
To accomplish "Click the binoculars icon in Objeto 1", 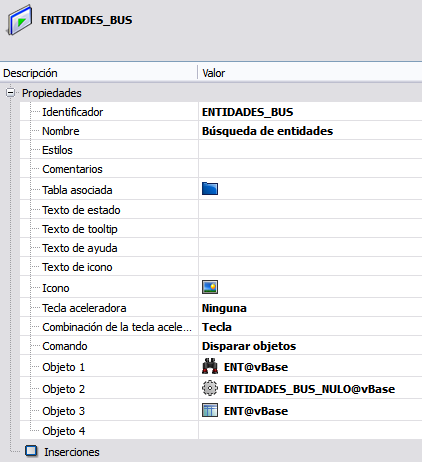I will 210,366.
